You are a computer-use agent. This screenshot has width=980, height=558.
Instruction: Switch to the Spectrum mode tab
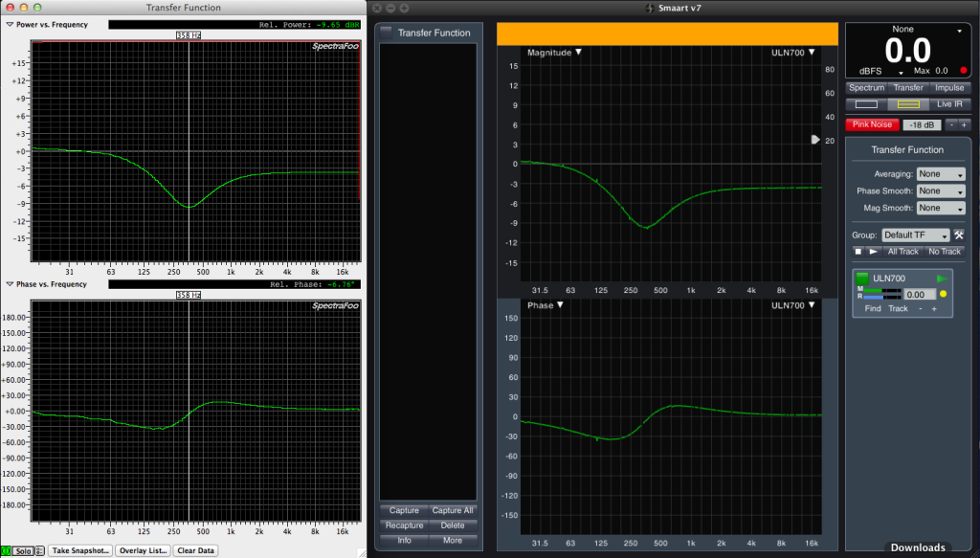point(867,88)
